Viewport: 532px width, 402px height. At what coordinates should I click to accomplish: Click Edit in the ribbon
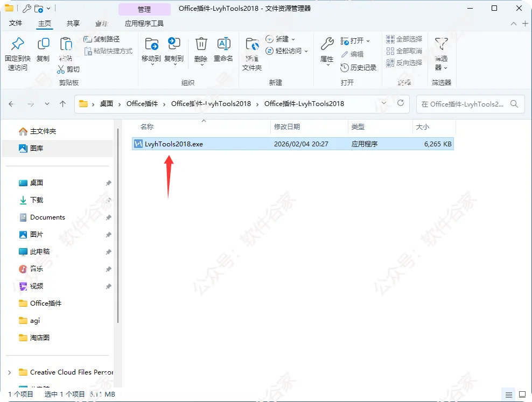[x=352, y=54]
